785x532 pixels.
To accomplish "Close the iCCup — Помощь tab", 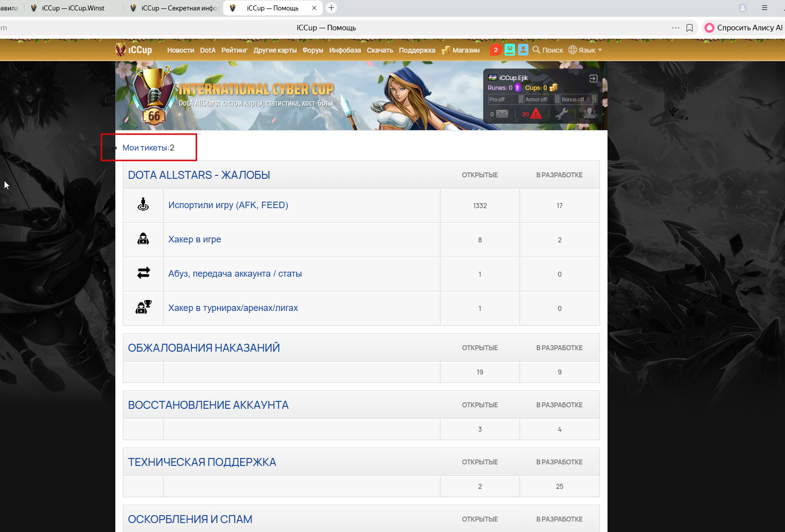I will pyautogui.click(x=314, y=8).
